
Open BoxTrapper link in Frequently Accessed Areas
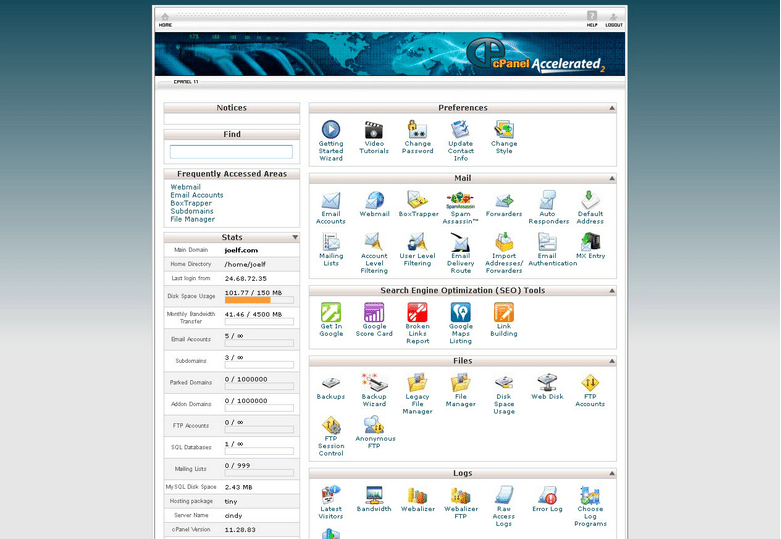point(191,203)
